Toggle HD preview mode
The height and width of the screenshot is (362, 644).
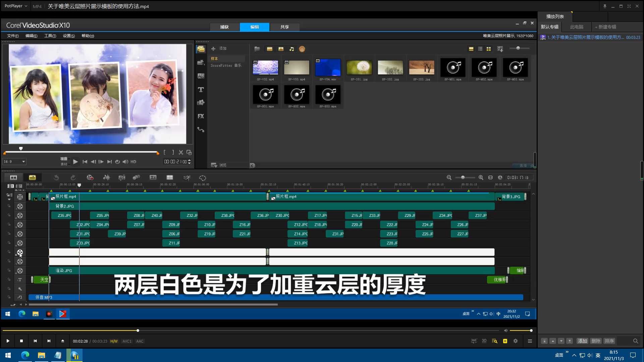coord(133,162)
